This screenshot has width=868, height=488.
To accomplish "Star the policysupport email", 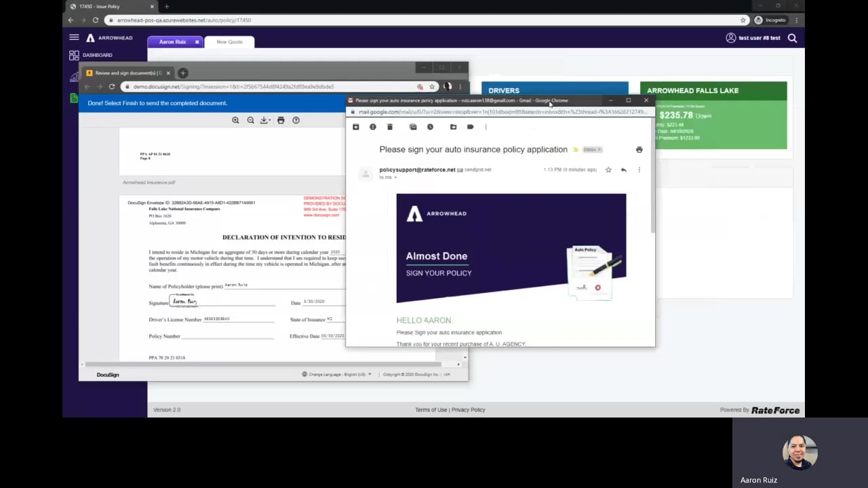I will click(608, 169).
